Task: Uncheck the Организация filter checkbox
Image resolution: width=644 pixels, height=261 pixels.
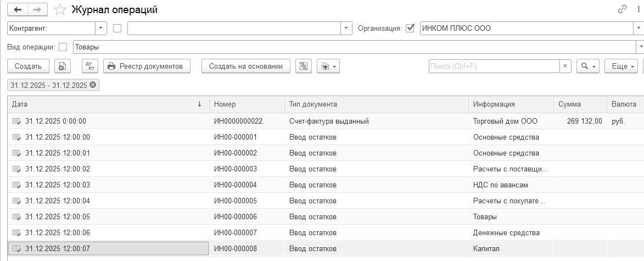Action: tap(410, 28)
